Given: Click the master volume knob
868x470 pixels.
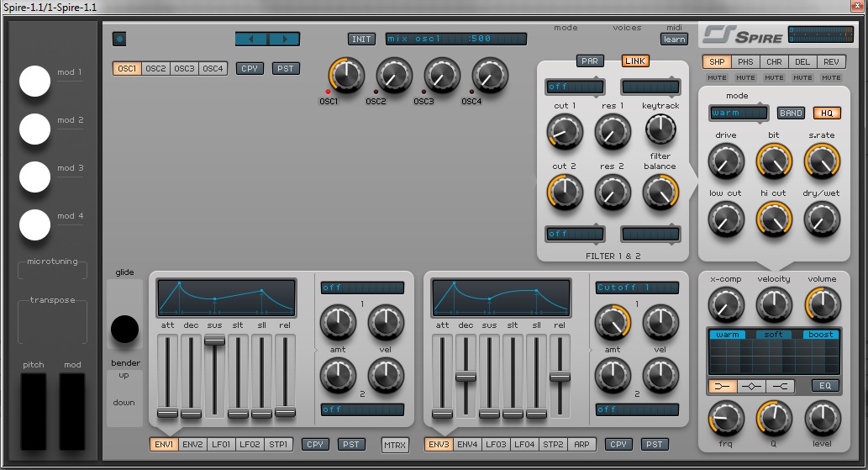Looking at the screenshot, I should click(x=823, y=305).
